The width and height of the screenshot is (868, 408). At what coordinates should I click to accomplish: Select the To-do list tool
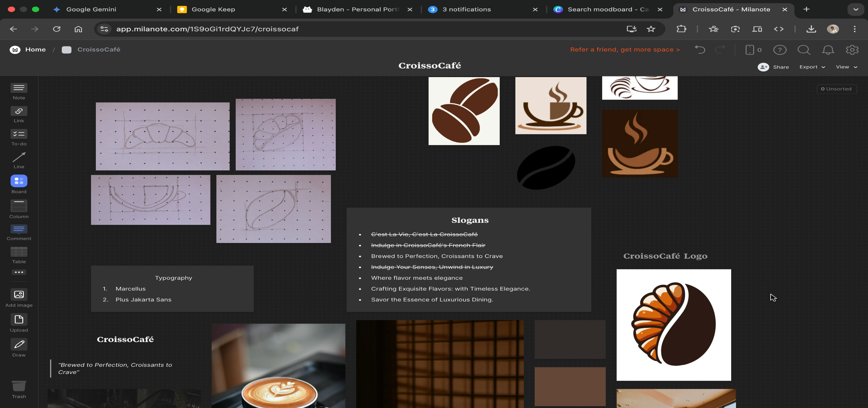[x=19, y=134]
